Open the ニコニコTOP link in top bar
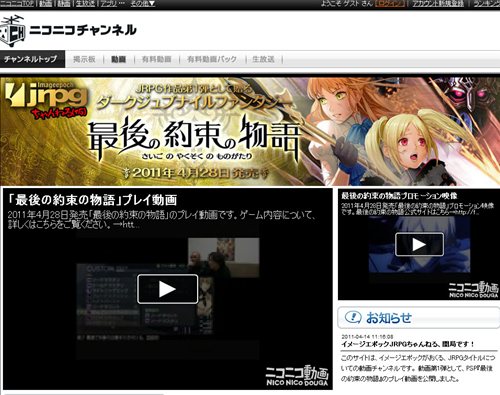This screenshot has height=395, width=500. [17, 4]
